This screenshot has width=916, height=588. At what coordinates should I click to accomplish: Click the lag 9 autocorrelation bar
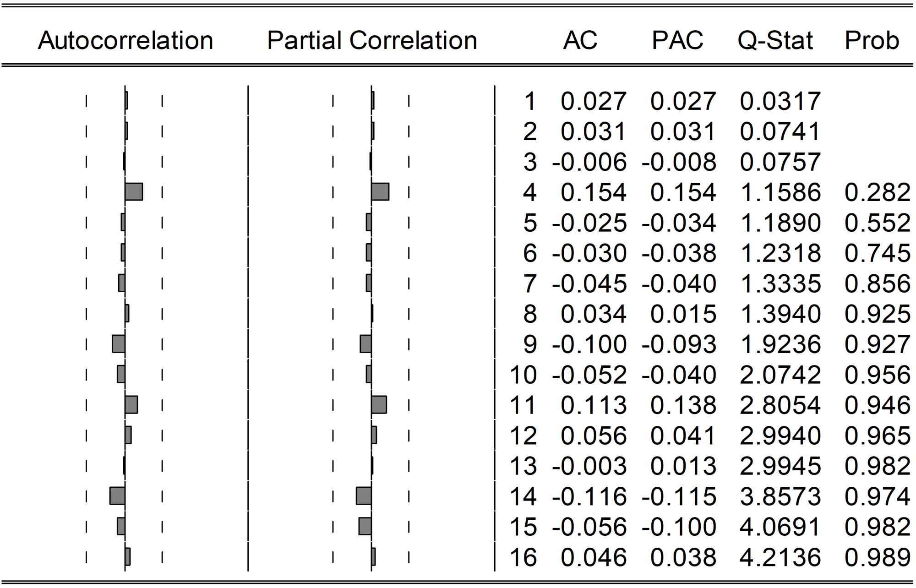(x=119, y=344)
